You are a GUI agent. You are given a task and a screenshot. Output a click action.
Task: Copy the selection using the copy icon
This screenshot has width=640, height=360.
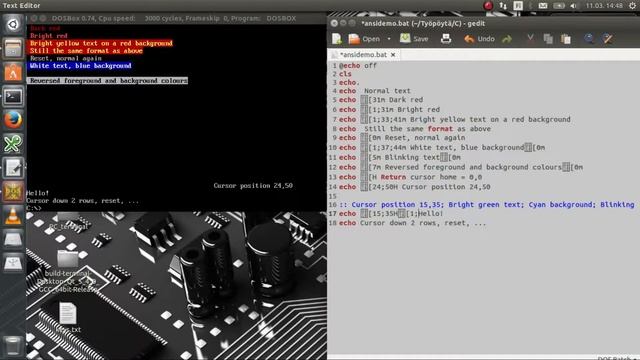[x=548, y=39]
